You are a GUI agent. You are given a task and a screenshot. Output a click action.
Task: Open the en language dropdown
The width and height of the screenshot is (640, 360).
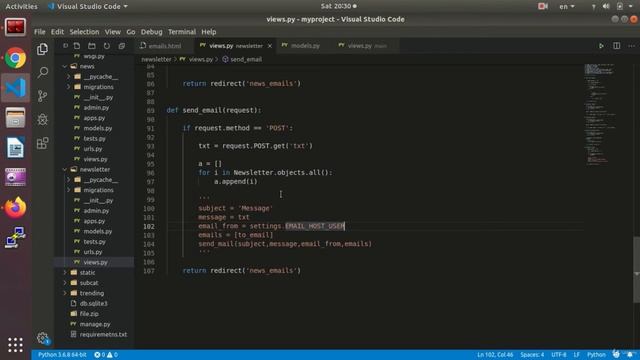point(567,7)
